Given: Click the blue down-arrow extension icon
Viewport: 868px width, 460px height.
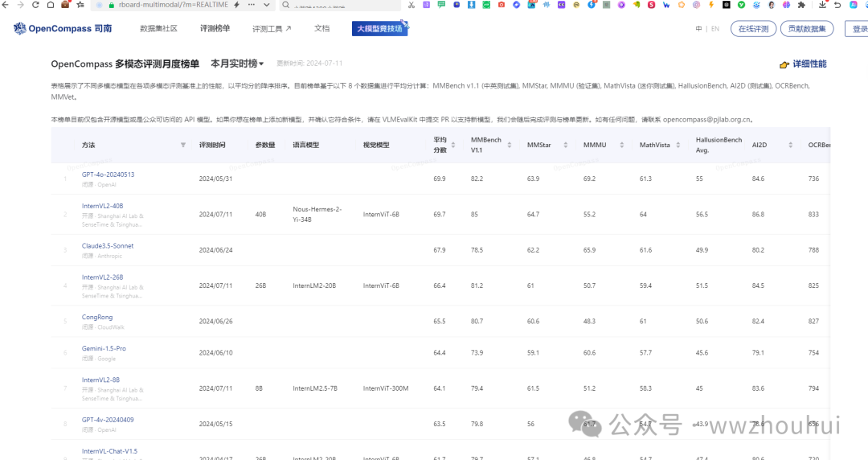Looking at the screenshot, I should (471, 5).
